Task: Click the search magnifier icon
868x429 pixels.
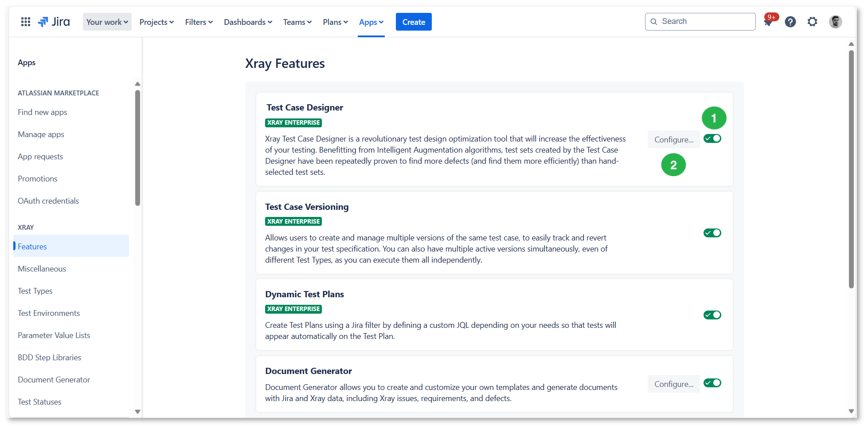Action: (653, 22)
